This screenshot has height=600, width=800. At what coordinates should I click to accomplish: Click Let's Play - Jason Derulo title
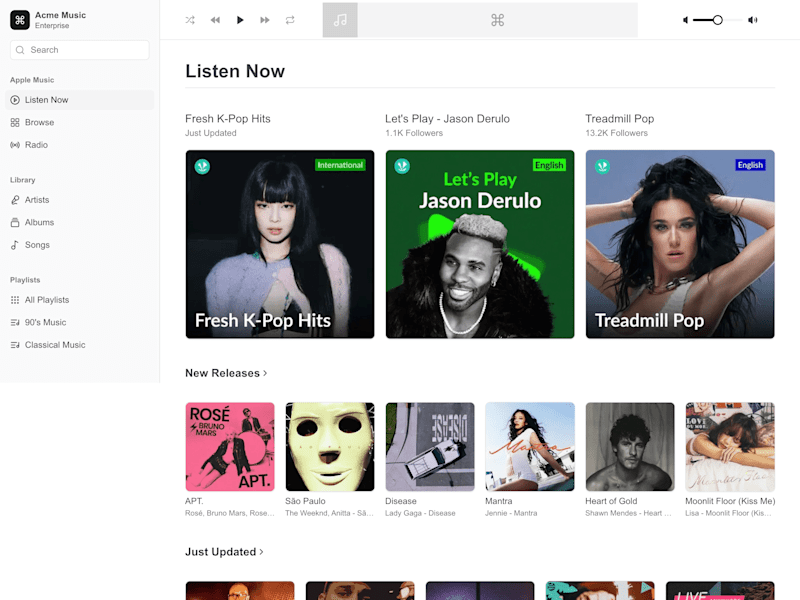[x=447, y=119]
